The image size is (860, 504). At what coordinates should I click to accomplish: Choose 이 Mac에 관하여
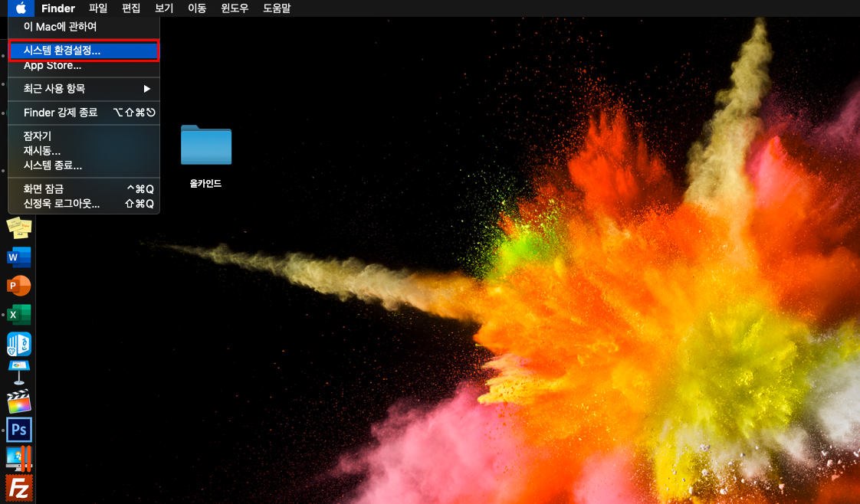click(x=84, y=26)
